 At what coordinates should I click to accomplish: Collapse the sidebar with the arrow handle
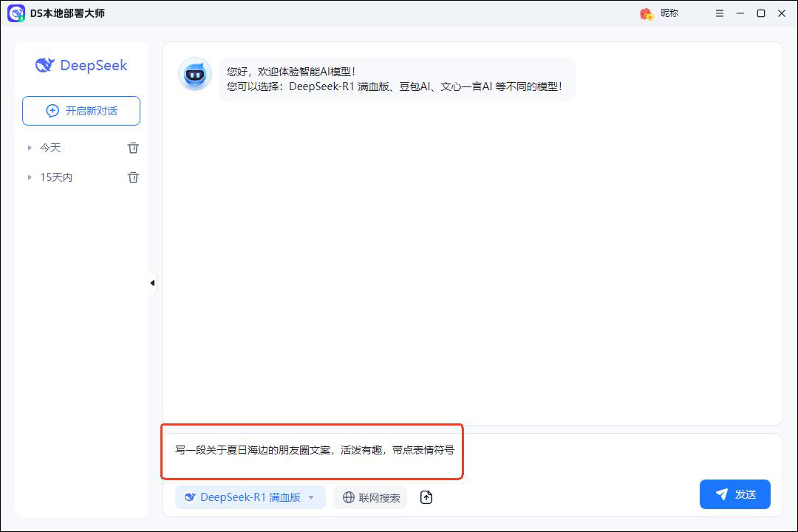pos(151,282)
